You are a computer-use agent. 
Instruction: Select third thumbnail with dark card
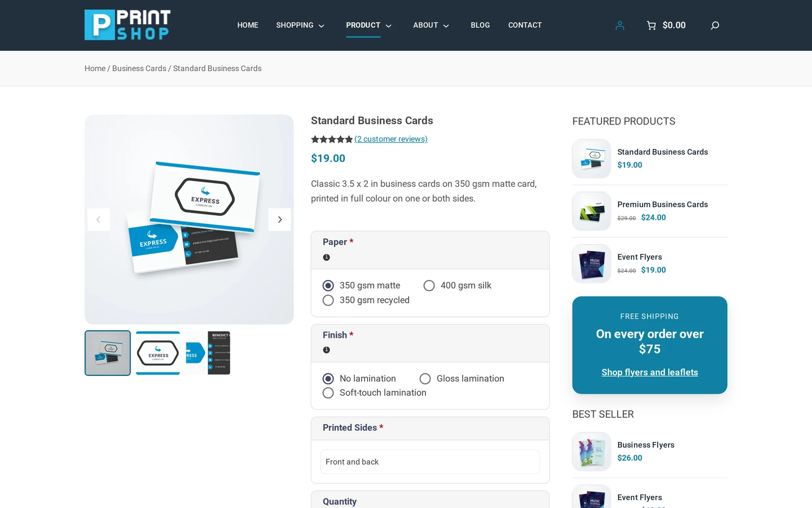(x=208, y=353)
